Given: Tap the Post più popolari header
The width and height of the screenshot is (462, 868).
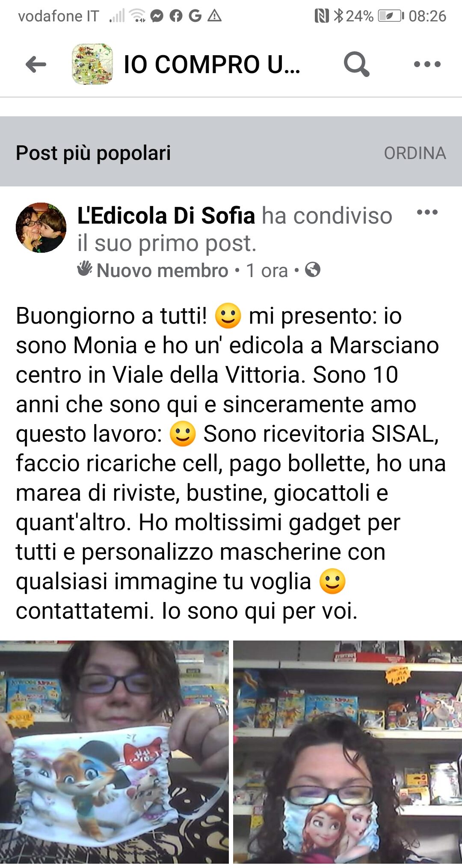Looking at the screenshot, I should click(x=93, y=153).
